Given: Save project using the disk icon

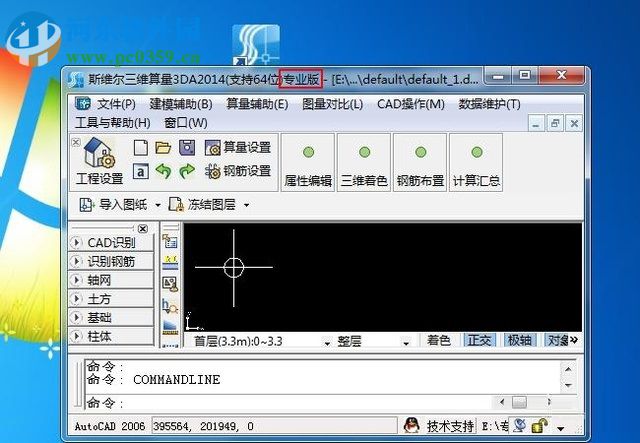Looking at the screenshot, I should 187,147.
